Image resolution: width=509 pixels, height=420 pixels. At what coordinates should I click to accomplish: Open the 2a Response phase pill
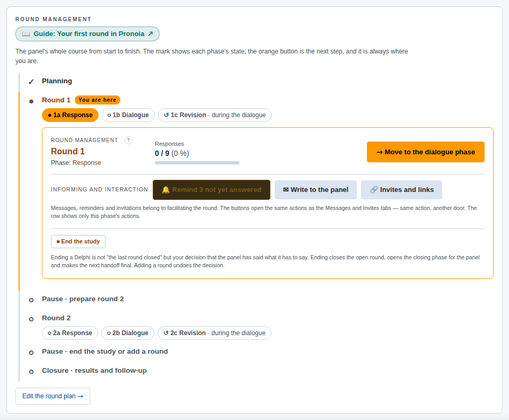point(70,333)
